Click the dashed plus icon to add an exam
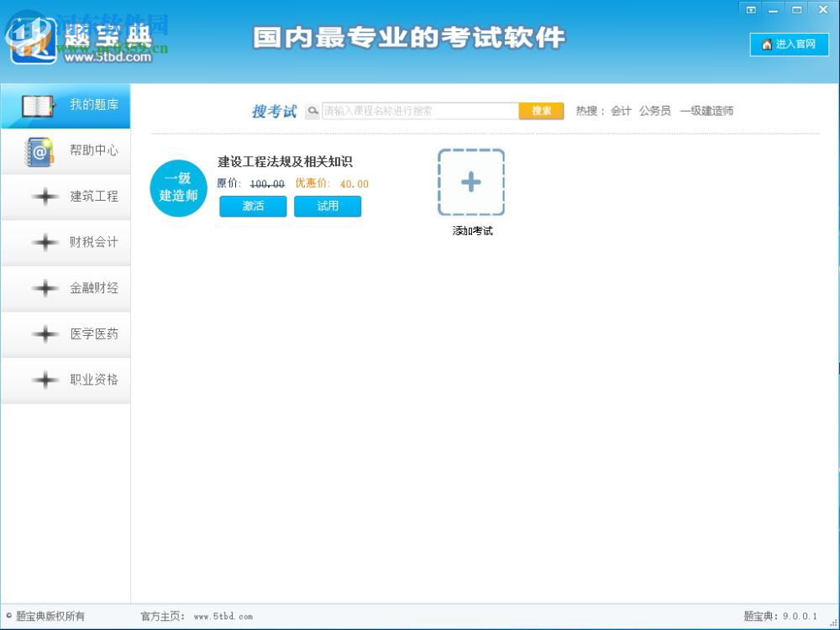This screenshot has height=630, width=840. 471,181
